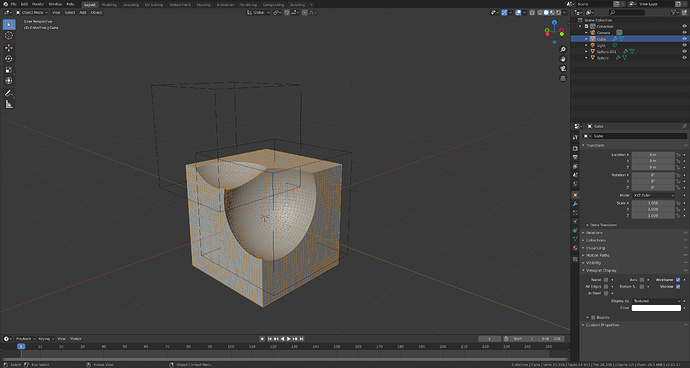Expand the Custom Properties panel
The width and height of the screenshot is (690, 368).
[x=602, y=325]
